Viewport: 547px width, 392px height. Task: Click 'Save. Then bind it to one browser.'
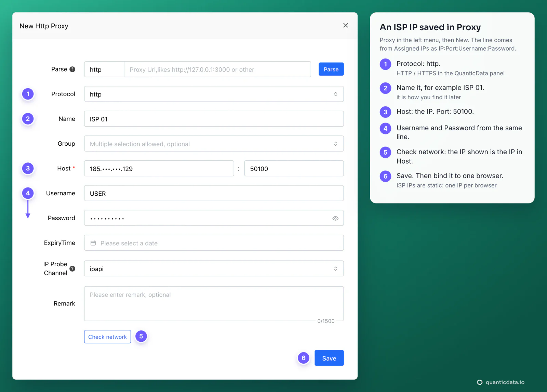tap(450, 176)
